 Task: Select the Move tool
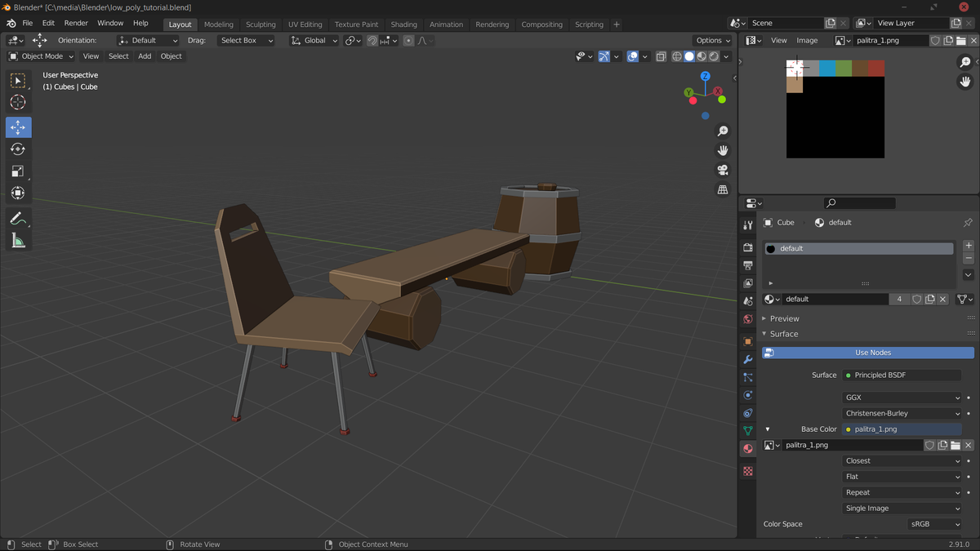pos(18,127)
